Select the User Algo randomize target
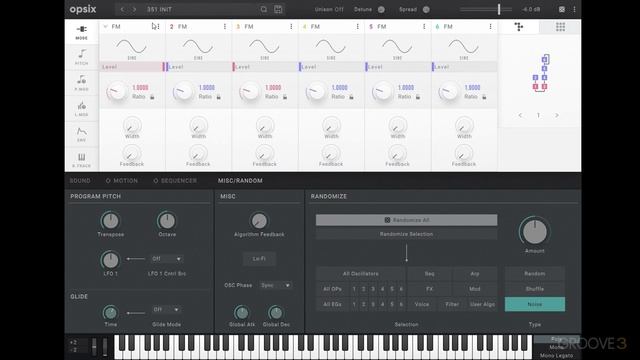The width and height of the screenshot is (640, 360). coord(482,304)
